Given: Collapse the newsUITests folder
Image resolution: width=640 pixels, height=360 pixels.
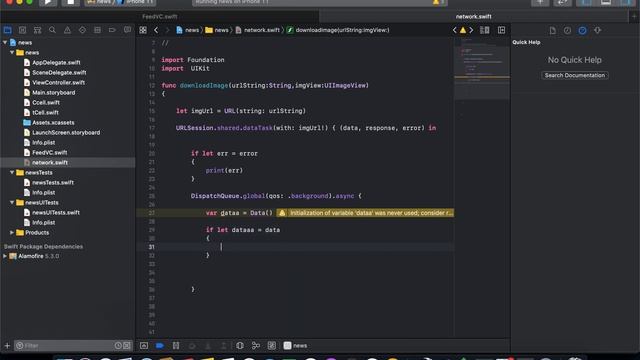Looking at the screenshot, I should point(12,202).
